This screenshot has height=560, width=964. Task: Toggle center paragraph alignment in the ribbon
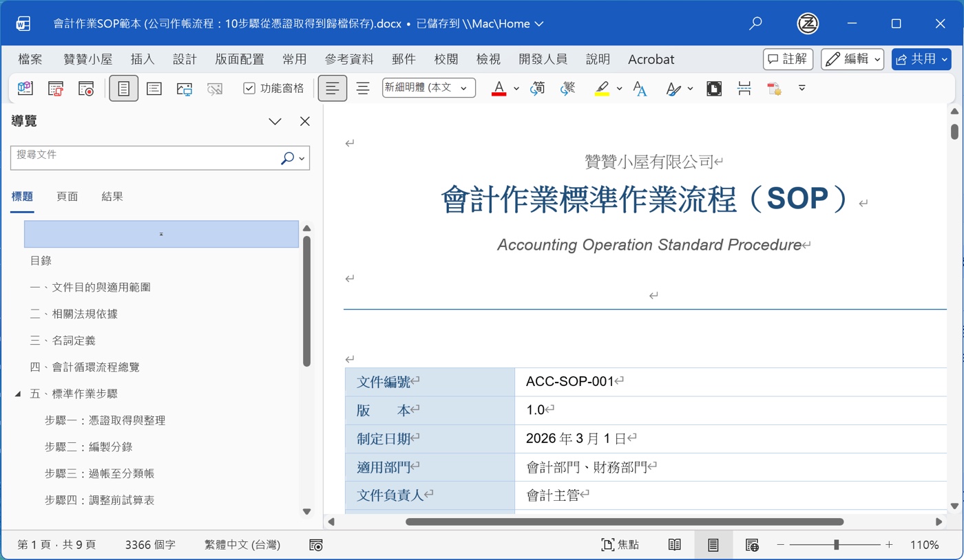click(363, 88)
